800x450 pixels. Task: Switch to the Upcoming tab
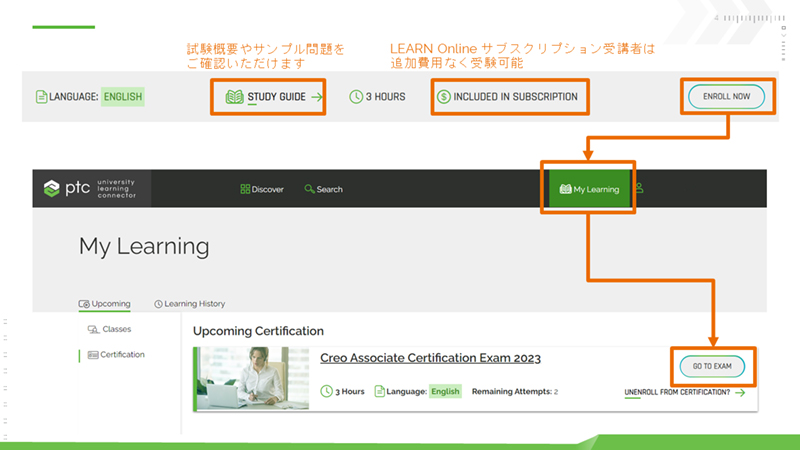[x=105, y=304]
